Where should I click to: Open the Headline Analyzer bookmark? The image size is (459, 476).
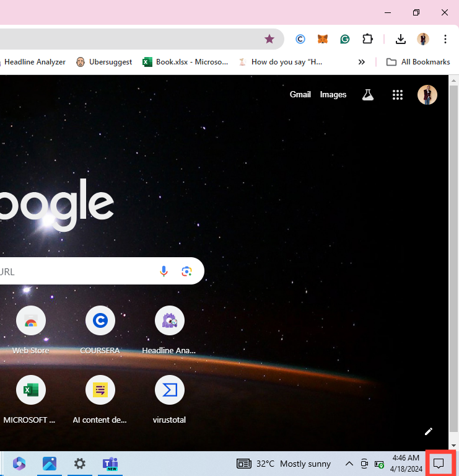32,62
